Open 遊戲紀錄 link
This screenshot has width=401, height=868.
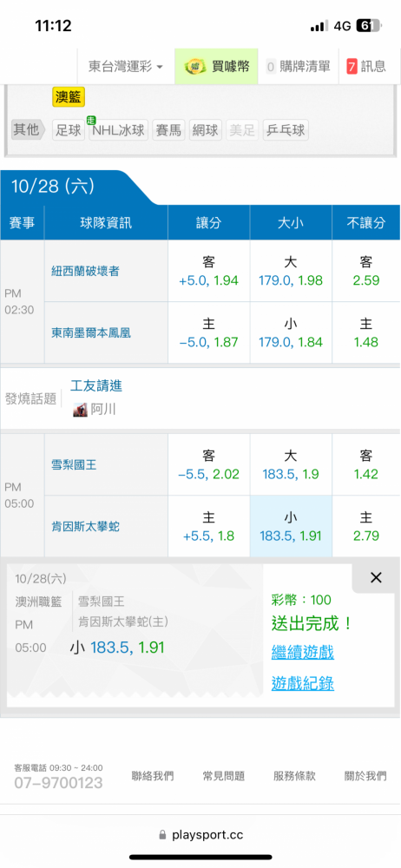pyautogui.click(x=302, y=684)
